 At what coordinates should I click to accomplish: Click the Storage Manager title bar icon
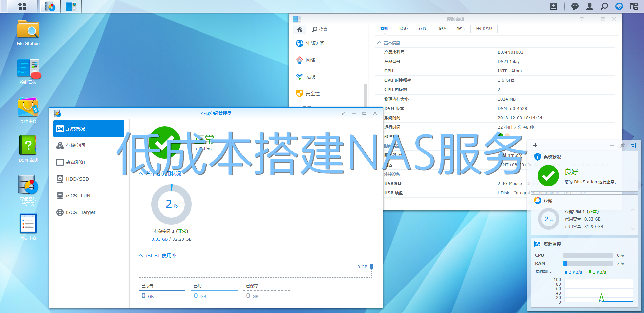click(57, 113)
